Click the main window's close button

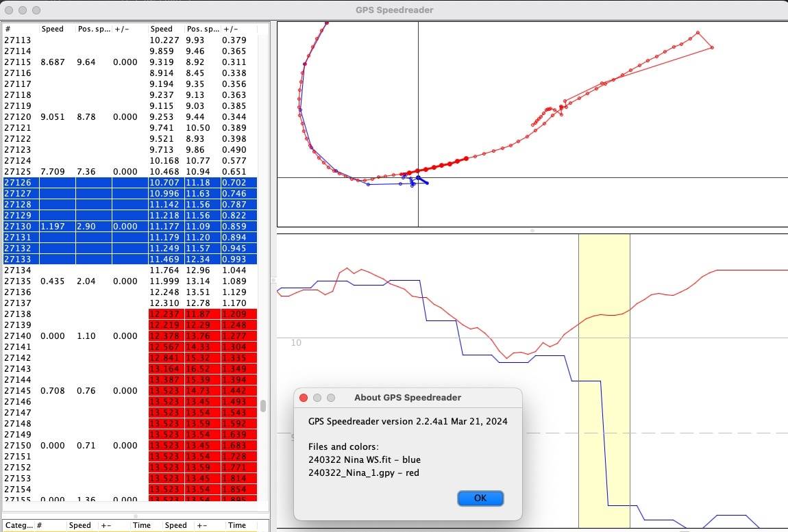point(9,10)
